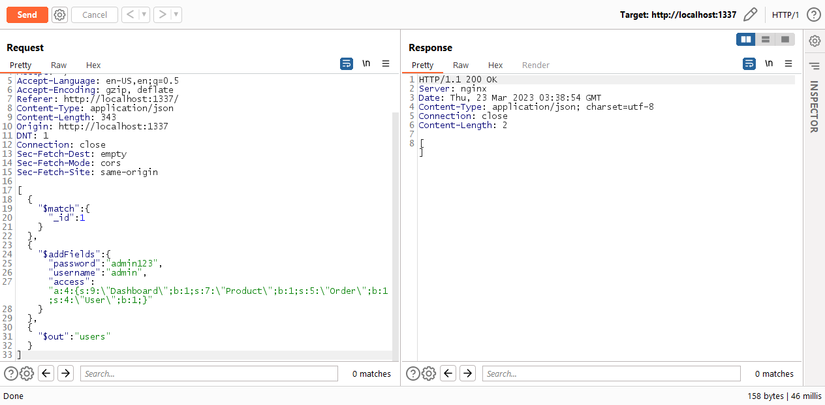Click the Request search field
The height and width of the screenshot is (405, 825).
[x=209, y=374]
